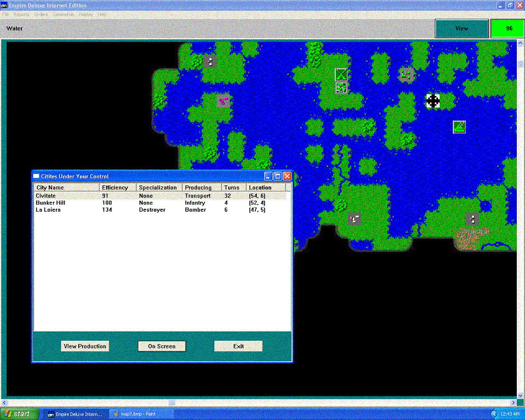Click the Turns column header
This screenshot has width=525, height=420.
click(x=232, y=188)
